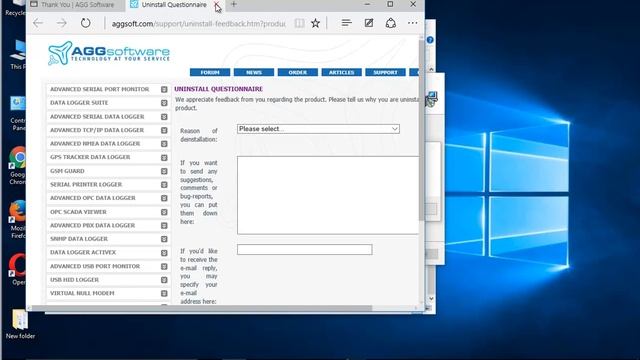Open Advanced TCP/IP Data Logger link
The height and width of the screenshot is (360, 640).
[x=97, y=130]
